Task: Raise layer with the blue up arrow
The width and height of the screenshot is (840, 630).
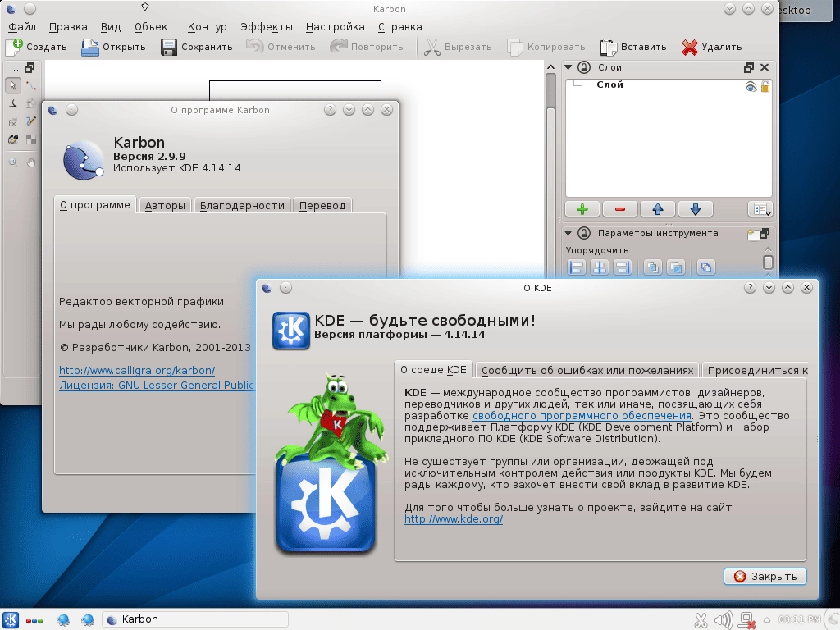Action: click(658, 209)
